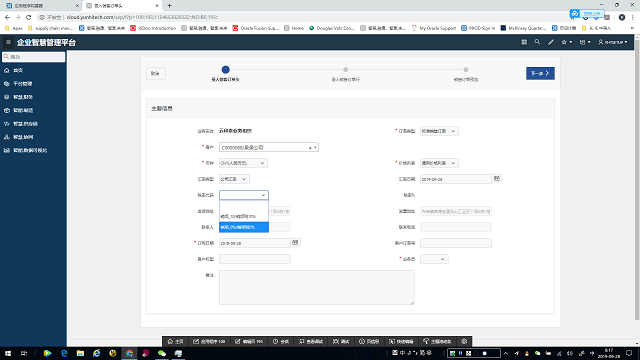Open the 业务员 salesperson dropdown
Screen dimensions: 640x360
(x=434, y=259)
